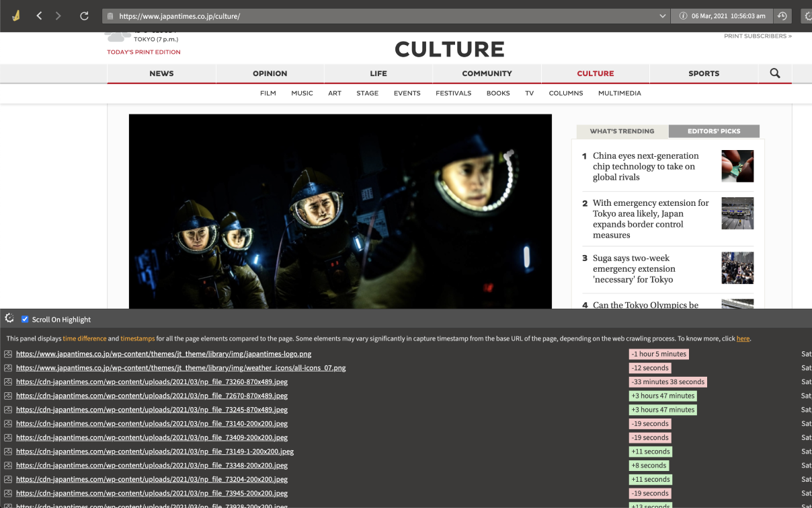This screenshot has width=812, height=508.
Task: Go to BOOKS subsection
Action: pos(498,94)
